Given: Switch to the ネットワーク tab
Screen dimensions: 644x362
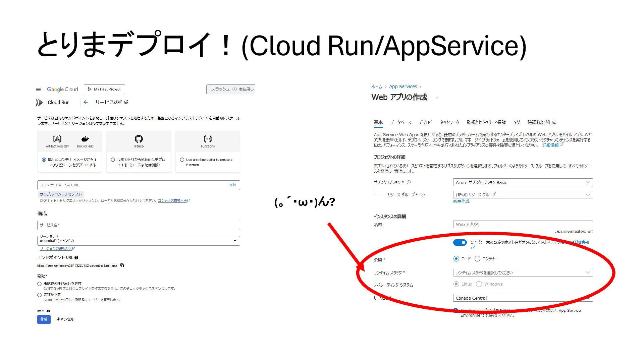Looking at the screenshot, I should [449, 122].
